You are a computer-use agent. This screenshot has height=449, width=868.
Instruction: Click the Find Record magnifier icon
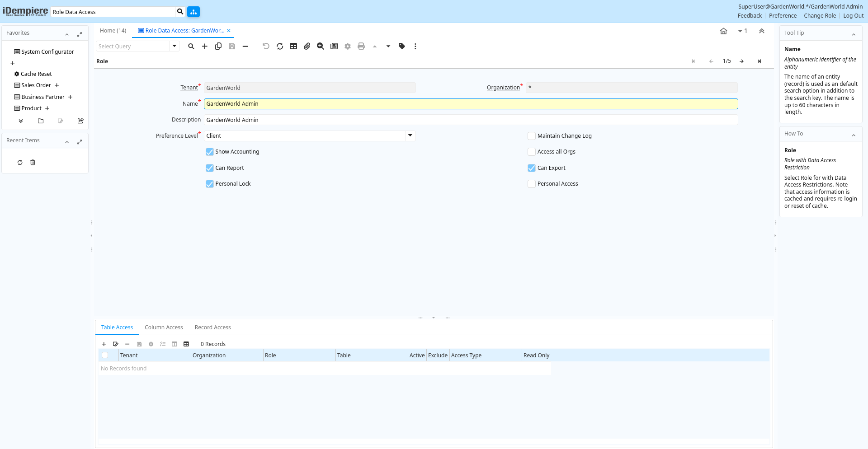click(191, 47)
